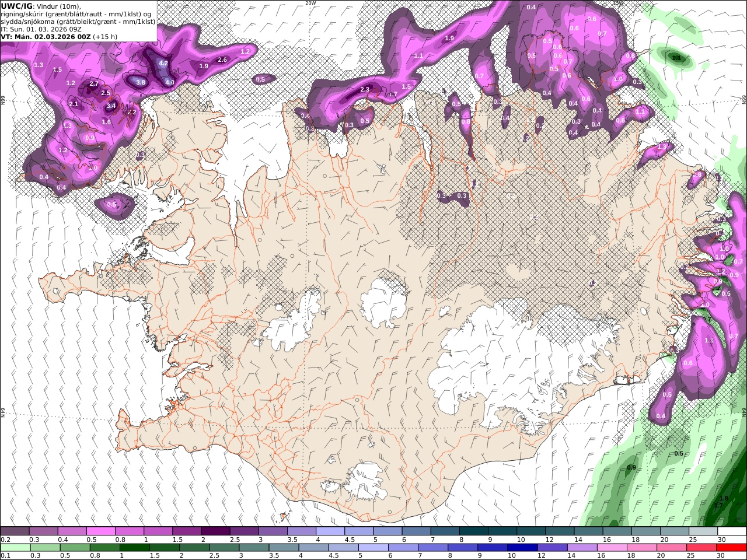The image size is (747, 560).
Task: Click lower legend swatch between 5 and 6
Action: tap(373, 547)
